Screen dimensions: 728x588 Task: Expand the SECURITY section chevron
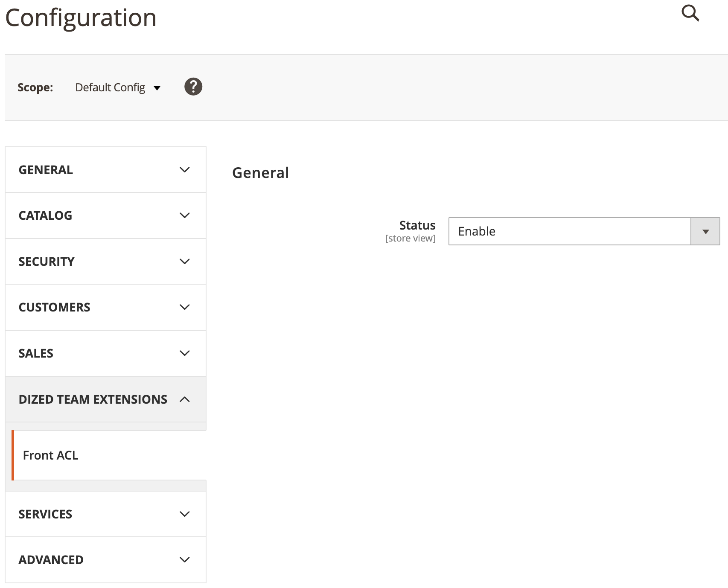click(184, 262)
